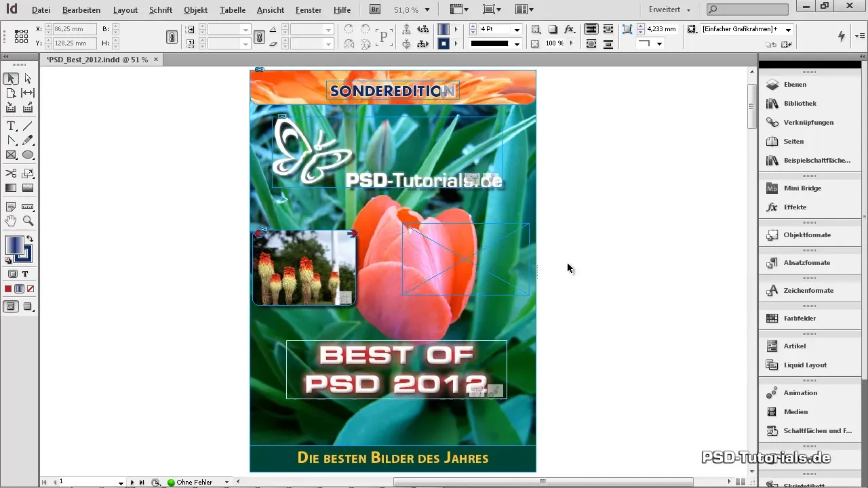Image resolution: width=868 pixels, height=488 pixels.
Task: Select the Gradient Feather tool
Action: coord(28,188)
